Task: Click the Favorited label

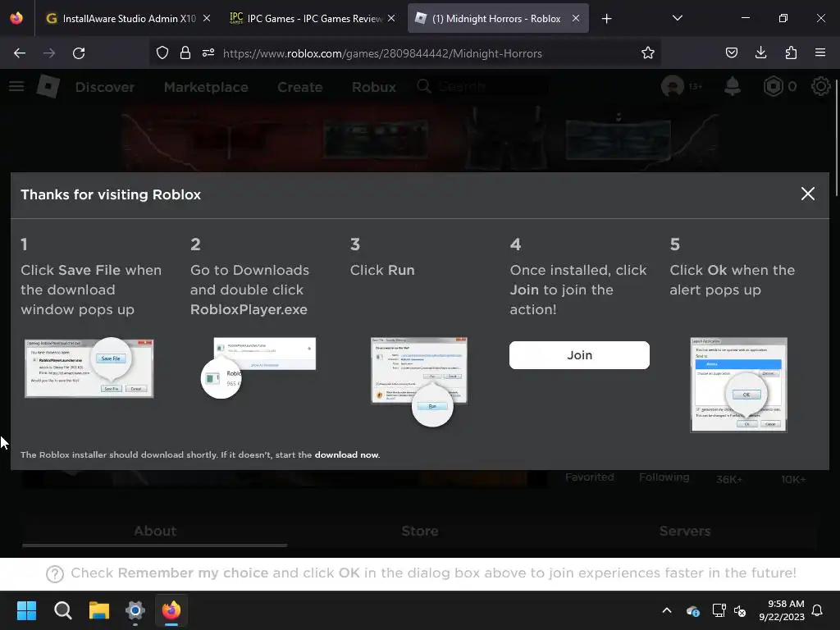Action: 589,477
